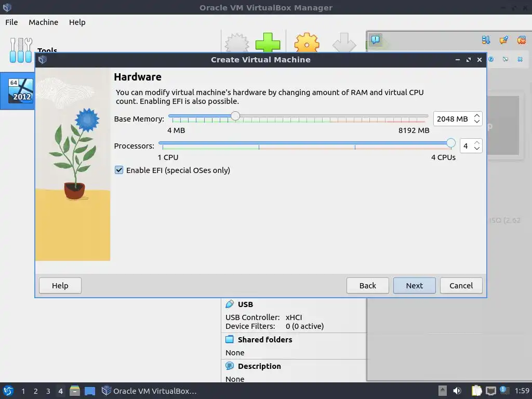Click the '4 CPUs' label
This screenshot has height=399, width=532.
[x=443, y=157]
